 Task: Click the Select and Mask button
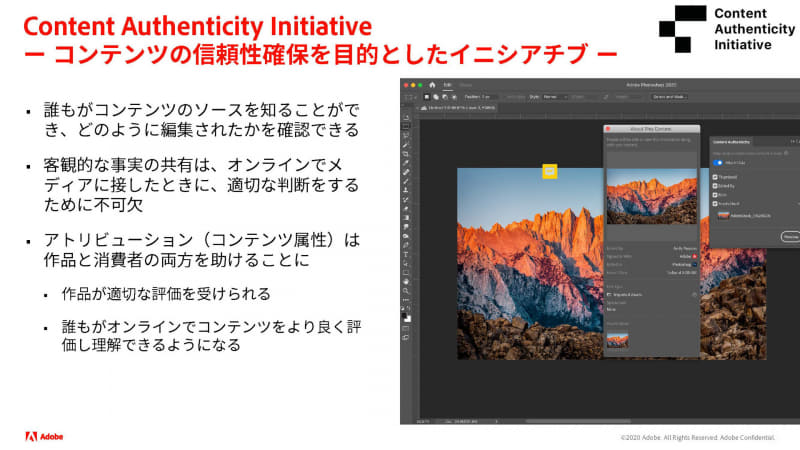click(x=669, y=97)
